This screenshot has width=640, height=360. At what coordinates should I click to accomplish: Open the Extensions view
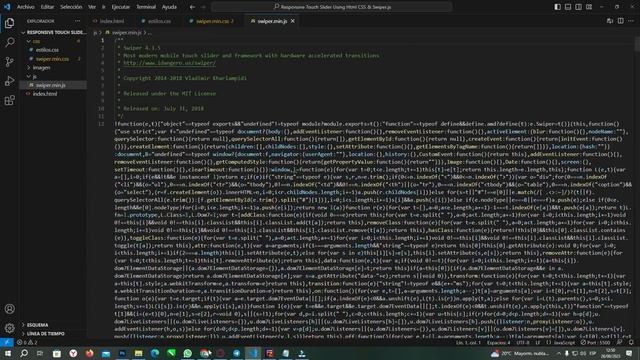(9, 100)
